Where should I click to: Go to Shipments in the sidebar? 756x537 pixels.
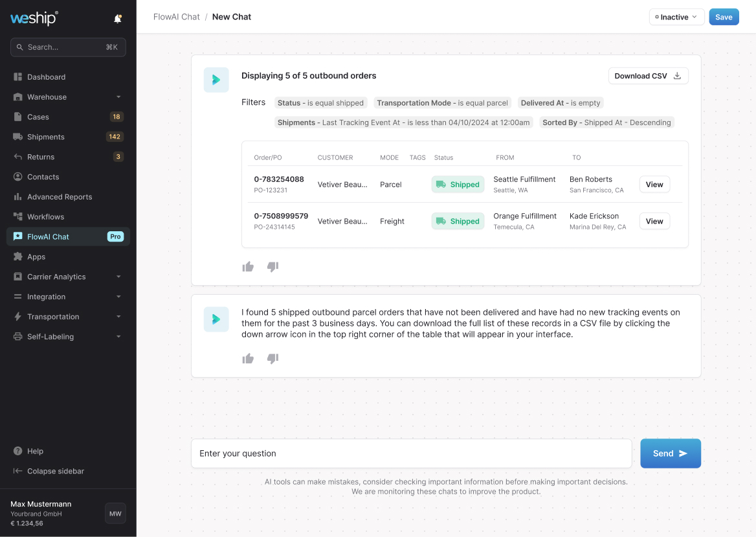pos(45,137)
